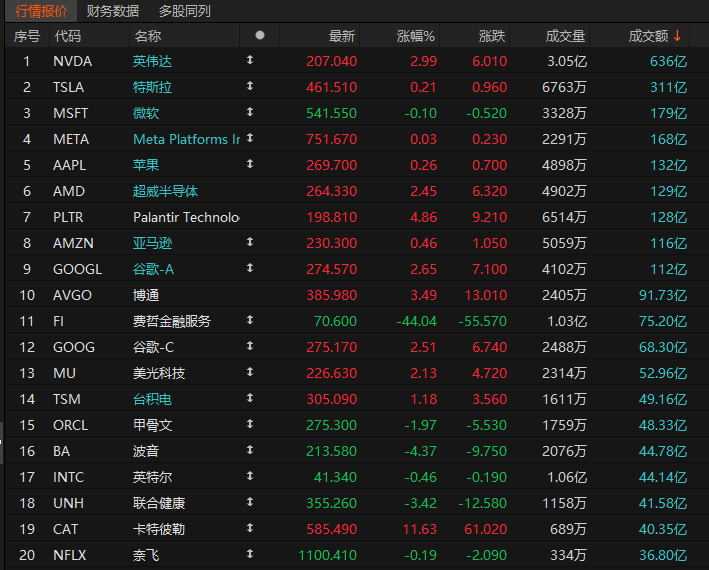This screenshot has width=709, height=570.
Task: Click the up-down marker icon in GOOGL row
Action: point(250,268)
